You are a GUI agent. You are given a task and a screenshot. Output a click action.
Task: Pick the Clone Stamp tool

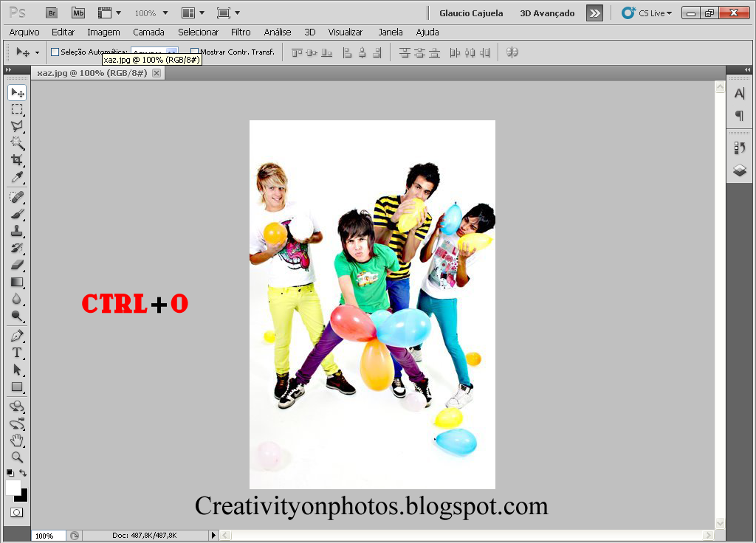[x=17, y=231]
